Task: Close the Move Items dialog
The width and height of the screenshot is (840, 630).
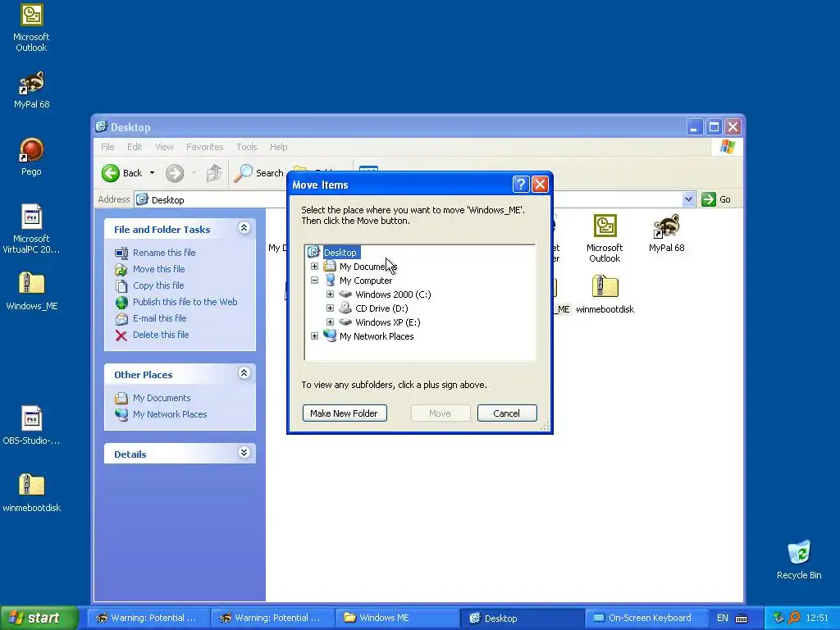Action: coord(540,185)
